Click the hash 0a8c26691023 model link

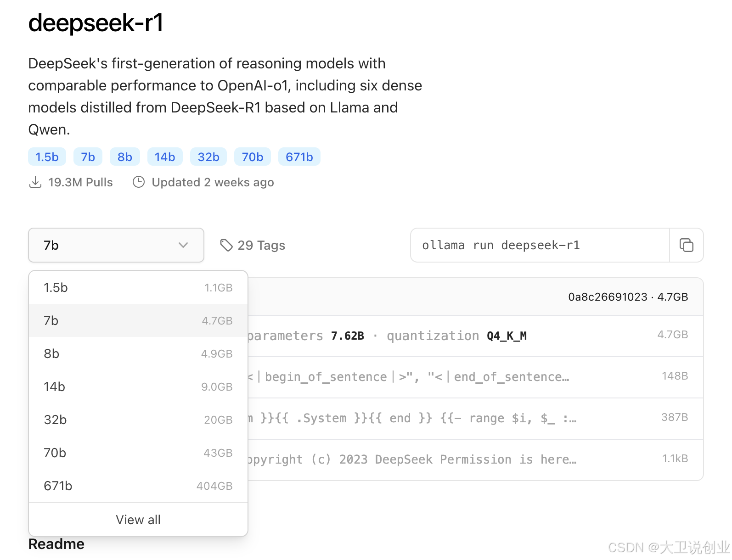pyautogui.click(x=607, y=297)
